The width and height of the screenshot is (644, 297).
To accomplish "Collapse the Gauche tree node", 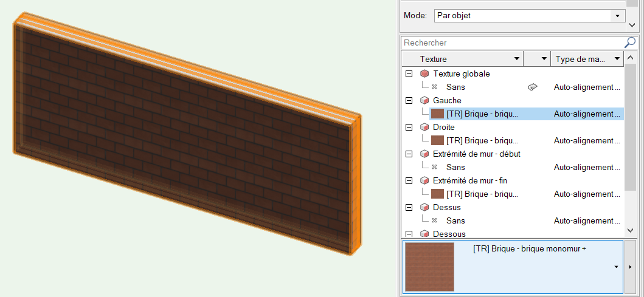I will (409, 100).
